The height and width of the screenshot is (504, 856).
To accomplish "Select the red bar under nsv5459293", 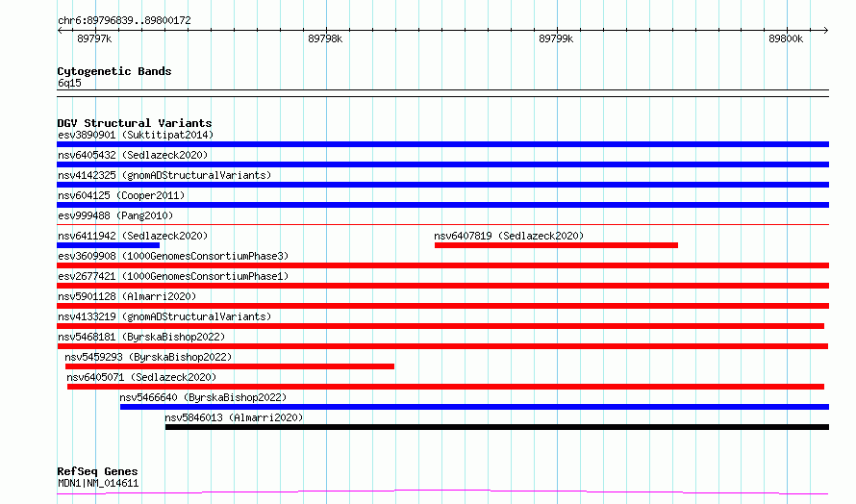I will pyautogui.click(x=229, y=366).
